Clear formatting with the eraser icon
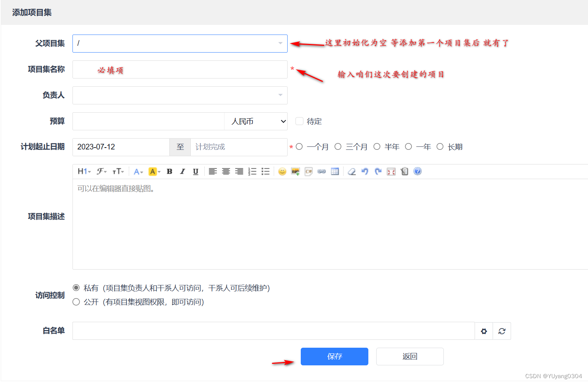Image resolution: width=588 pixels, height=383 pixels. click(352, 172)
